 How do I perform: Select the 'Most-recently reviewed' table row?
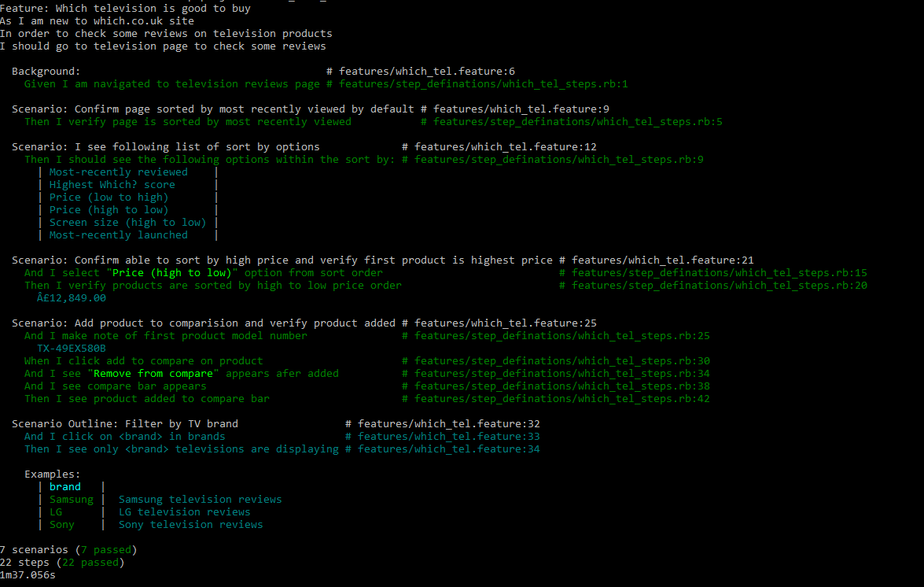point(119,172)
